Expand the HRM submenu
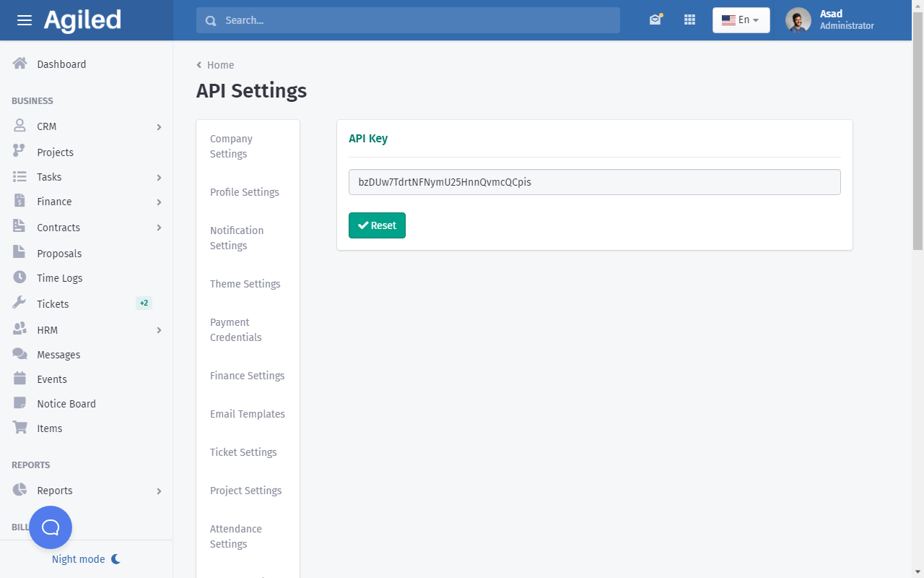The height and width of the screenshot is (578, 924). coord(159,330)
